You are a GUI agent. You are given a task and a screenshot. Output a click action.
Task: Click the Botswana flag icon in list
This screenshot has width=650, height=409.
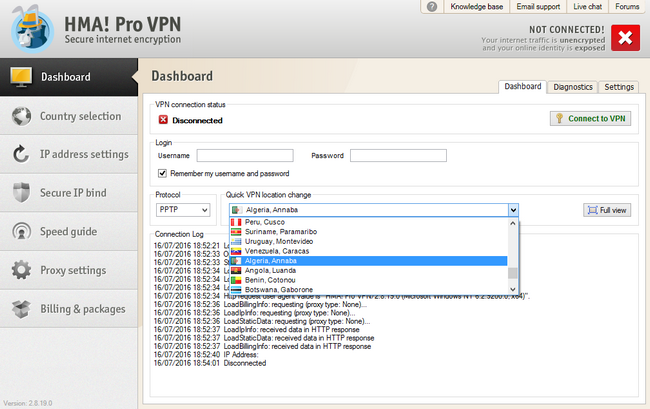click(x=236, y=290)
